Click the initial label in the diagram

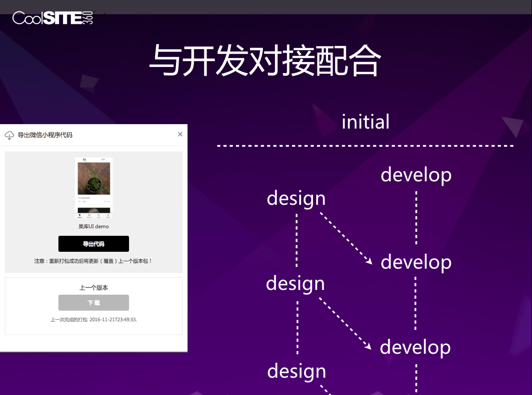[366, 122]
